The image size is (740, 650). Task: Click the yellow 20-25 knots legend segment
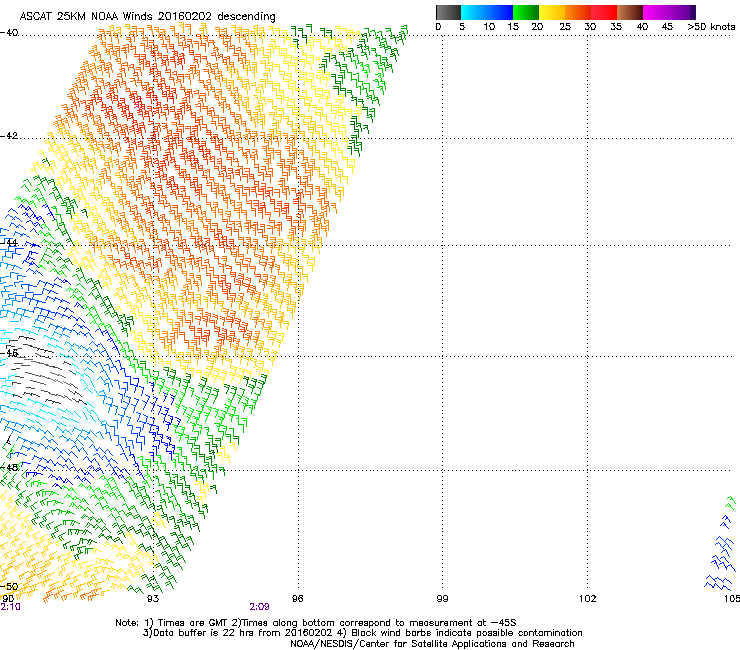tap(552, 12)
